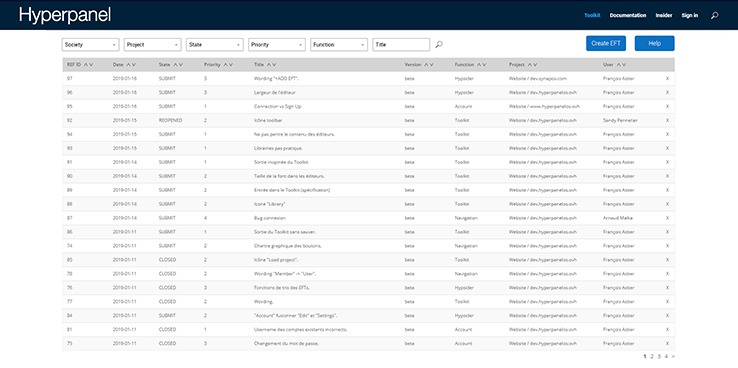Click project 'Website / dev.synapos.com'
Screen dimensions: 738x368
pos(537,79)
